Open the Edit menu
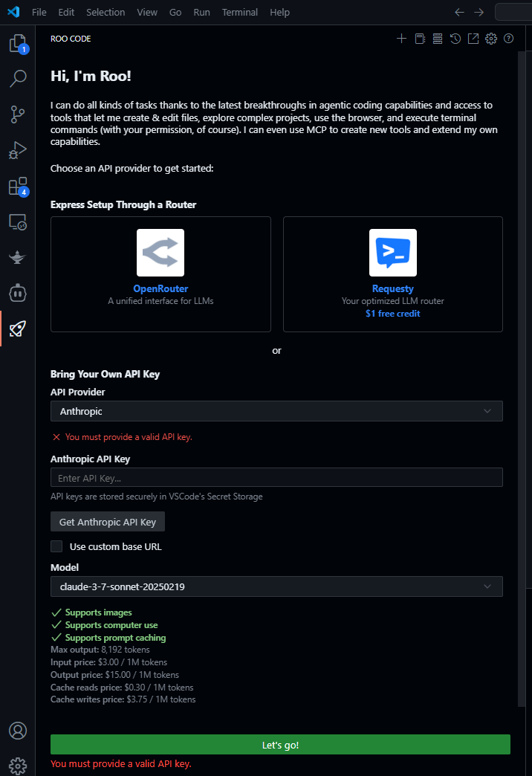This screenshot has height=776, width=532. point(66,13)
